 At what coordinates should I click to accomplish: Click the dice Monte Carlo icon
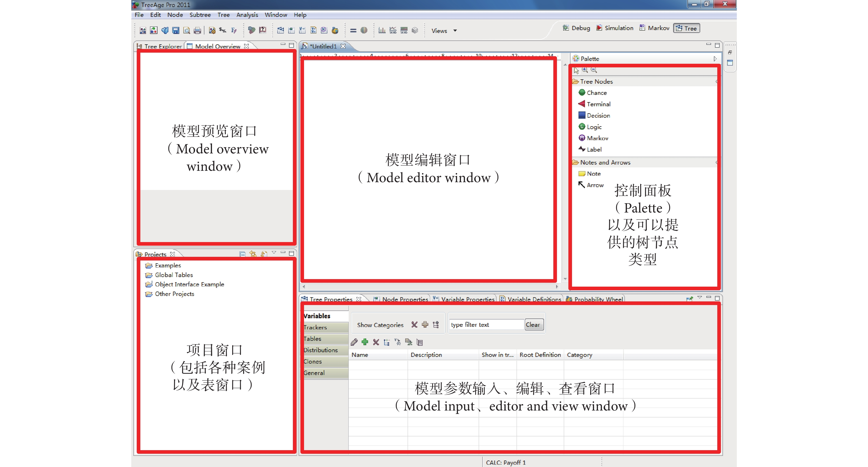coord(415,31)
